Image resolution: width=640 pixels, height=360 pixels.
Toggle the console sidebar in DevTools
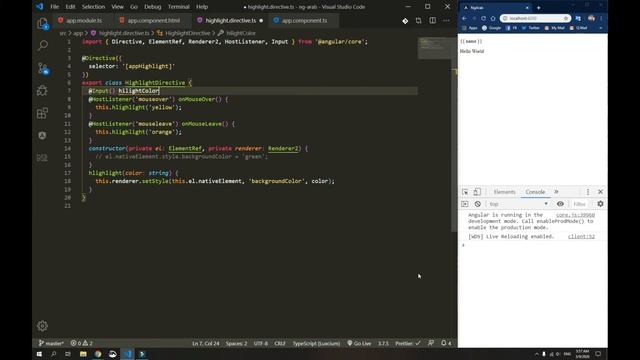pyautogui.click(x=464, y=204)
